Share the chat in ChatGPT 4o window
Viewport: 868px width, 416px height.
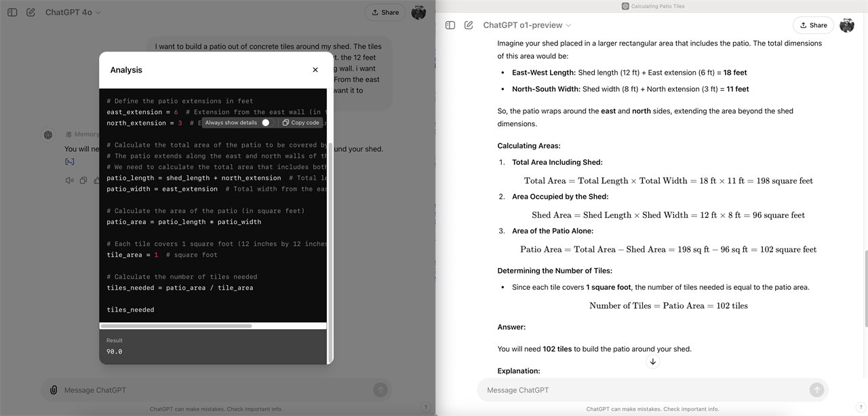tap(384, 12)
